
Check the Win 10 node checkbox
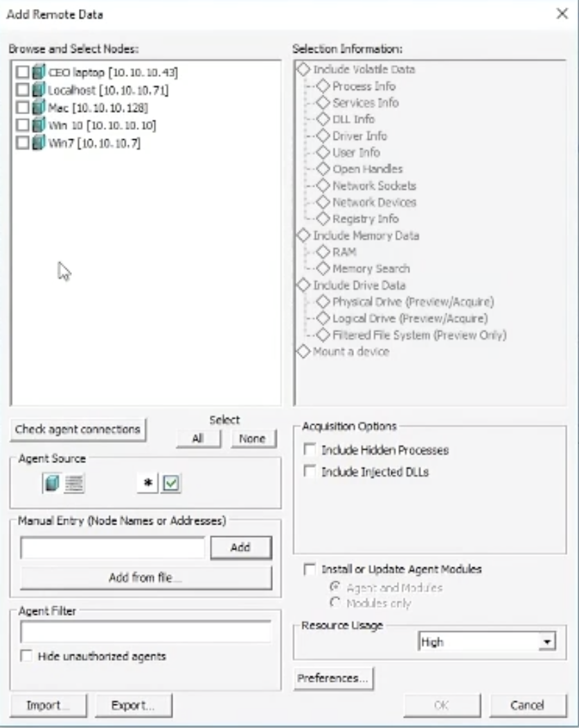(22, 126)
